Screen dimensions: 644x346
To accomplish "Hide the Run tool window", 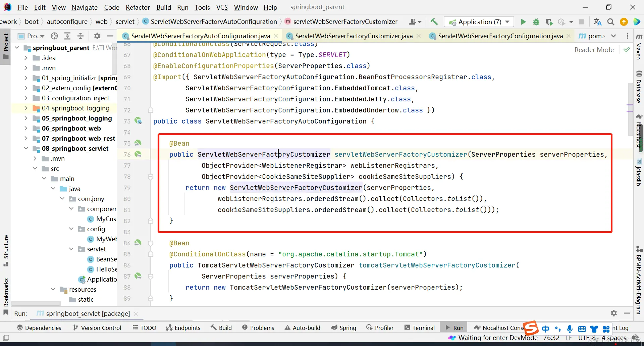I will click(x=627, y=313).
